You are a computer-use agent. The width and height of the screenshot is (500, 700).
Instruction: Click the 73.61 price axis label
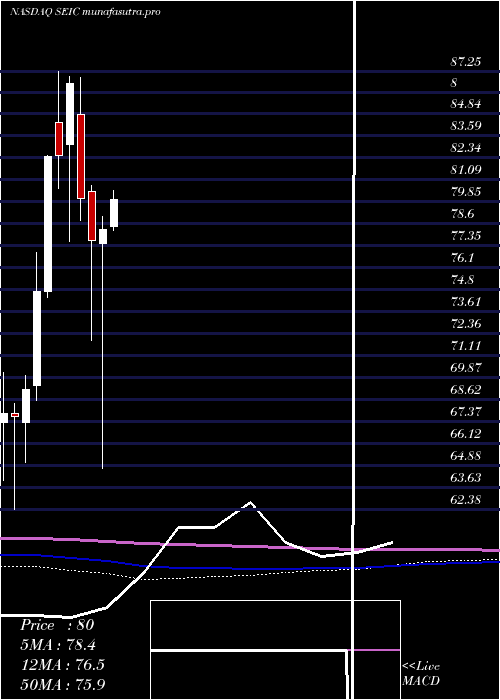pos(466,302)
